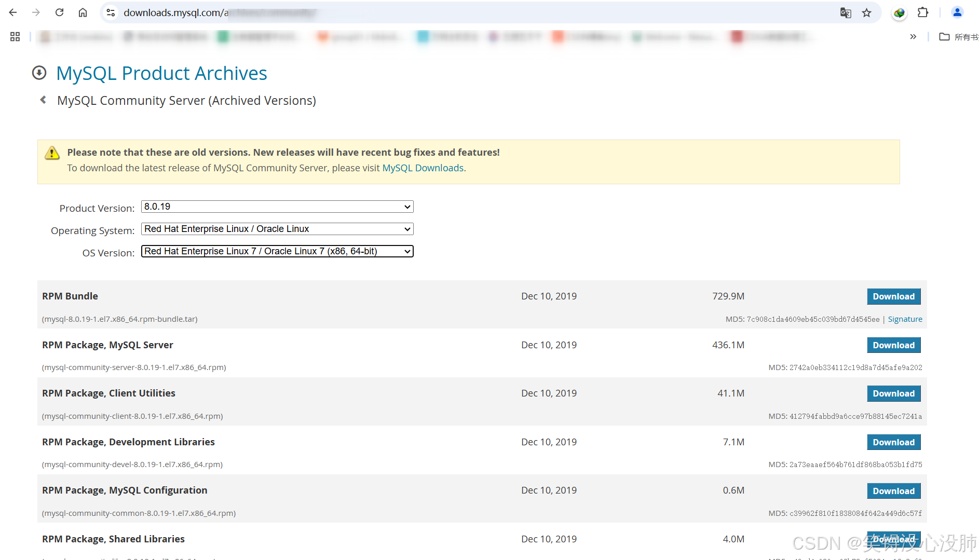The height and width of the screenshot is (560, 979).
Task: Click the colorful extension icon in toolbar
Action: [x=900, y=12]
